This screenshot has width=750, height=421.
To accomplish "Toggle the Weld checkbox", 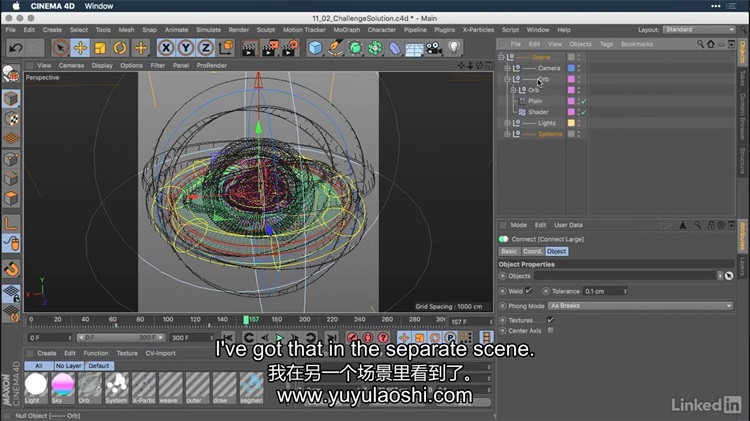I will click(529, 290).
